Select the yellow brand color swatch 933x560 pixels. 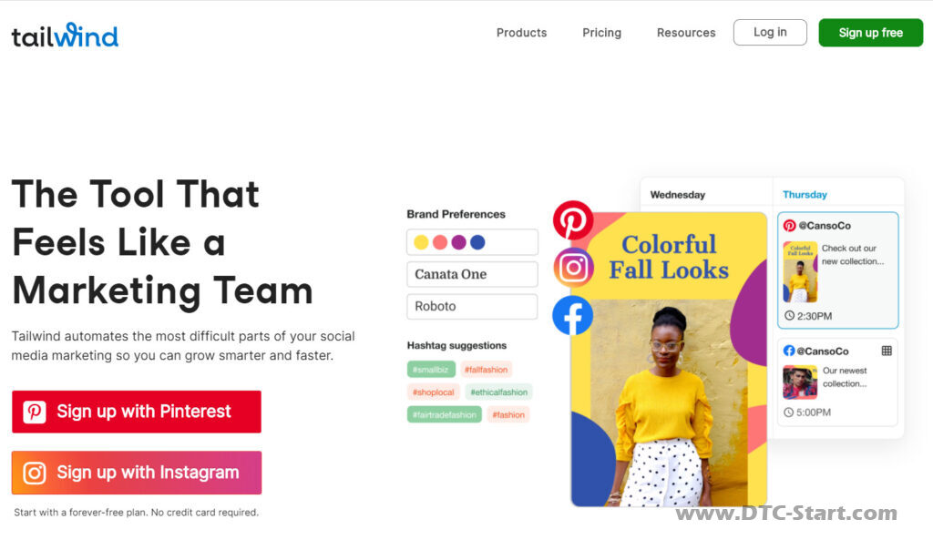point(421,242)
